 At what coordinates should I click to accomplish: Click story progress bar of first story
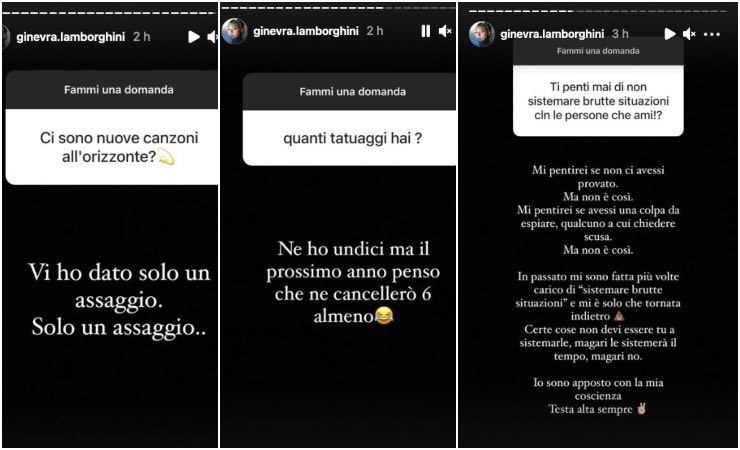(109, 13)
